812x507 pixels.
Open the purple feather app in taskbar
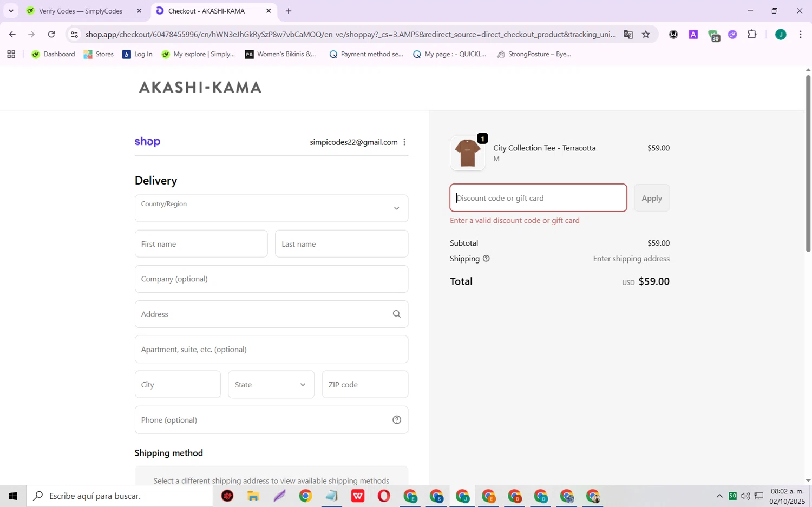click(x=279, y=496)
